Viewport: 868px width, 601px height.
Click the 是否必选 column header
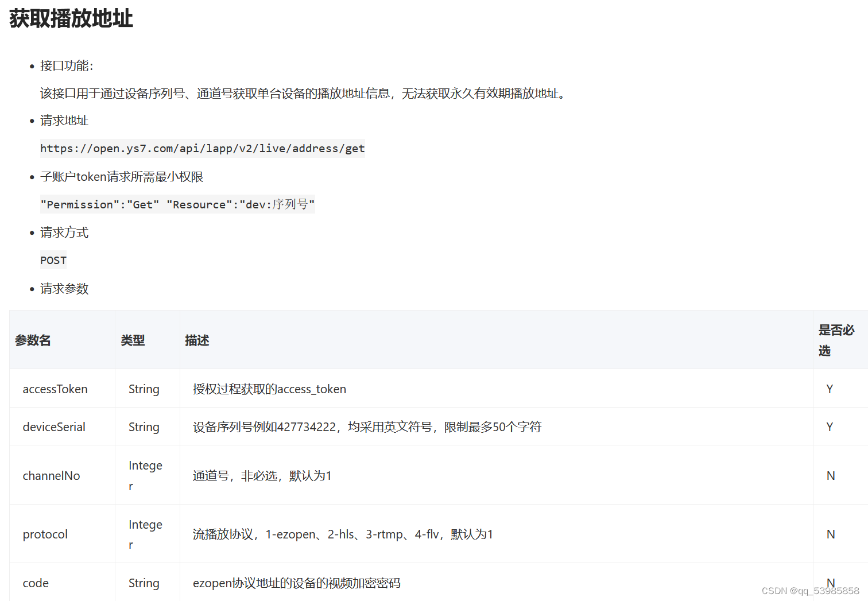pyautogui.click(x=835, y=340)
